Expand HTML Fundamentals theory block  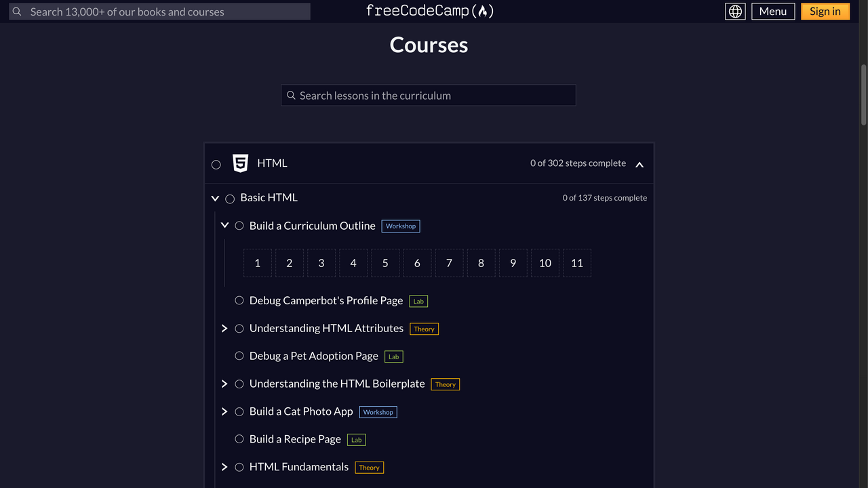click(224, 467)
